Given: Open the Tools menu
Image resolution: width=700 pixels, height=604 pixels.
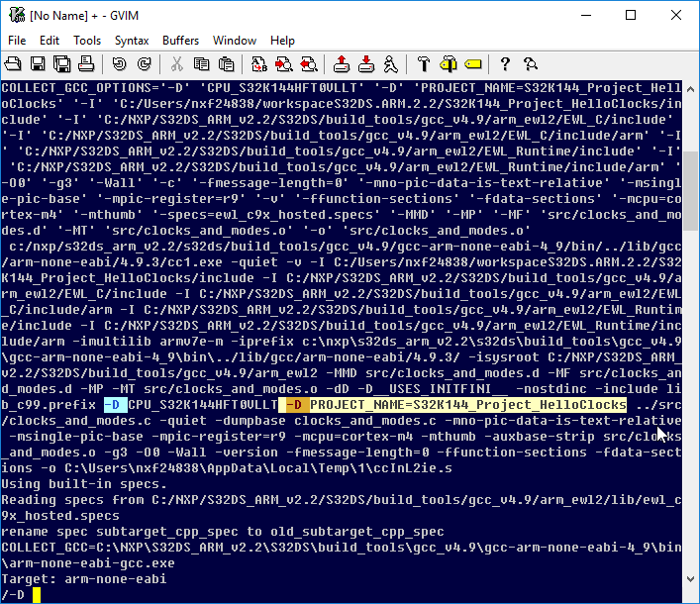Looking at the screenshot, I should [87, 41].
